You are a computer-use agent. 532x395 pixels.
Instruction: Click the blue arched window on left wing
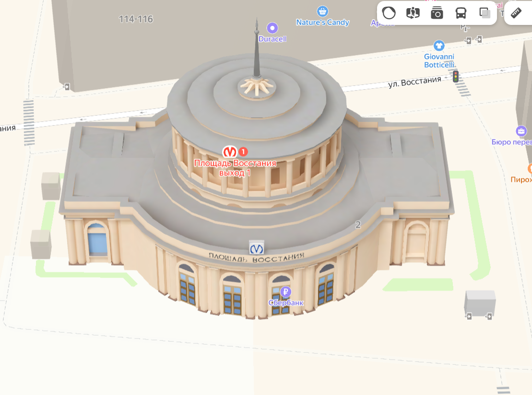coord(97,239)
